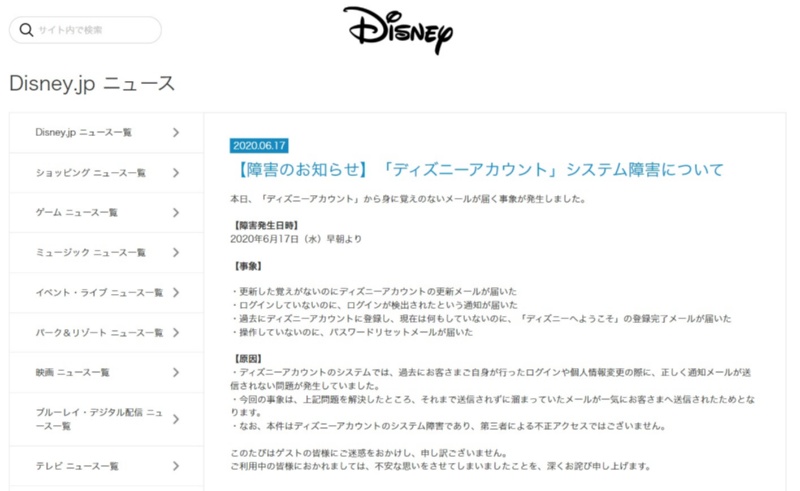The width and height of the screenshot is (800, 491).
Task: Click the Disney logo at top
Action: point(397,29)
